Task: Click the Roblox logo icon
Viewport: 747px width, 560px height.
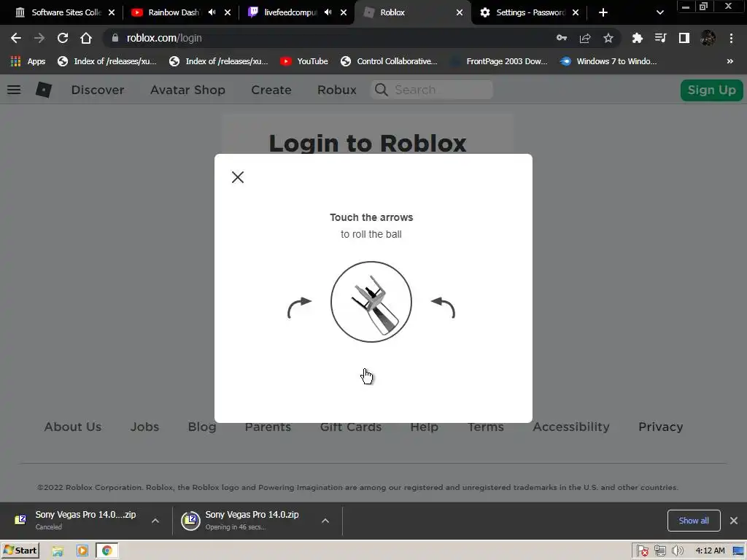Action: coord(44,90)
